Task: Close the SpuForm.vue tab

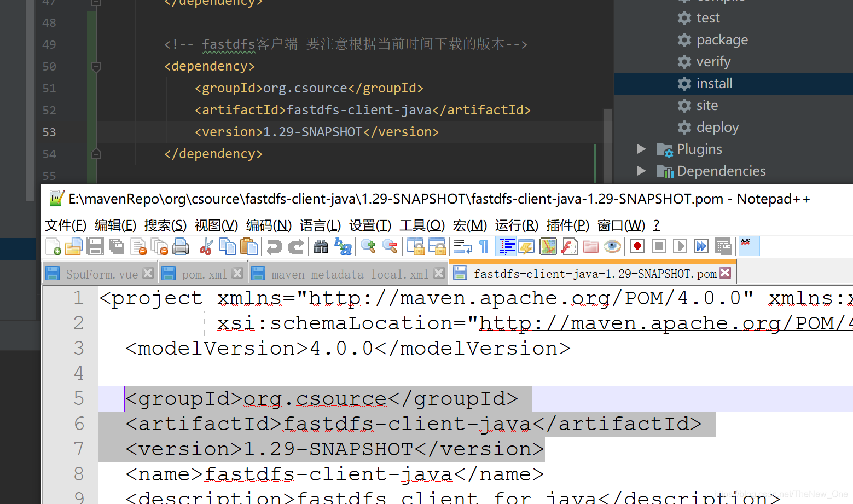Action: pyautogui.click(x=148, y=273)
